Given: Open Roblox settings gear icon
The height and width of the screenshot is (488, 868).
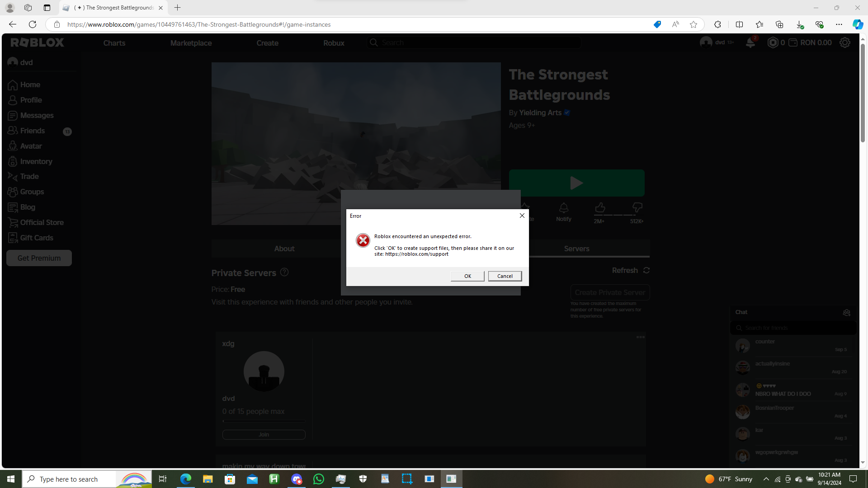Looking at the screenshot, I should click(844, 43).
